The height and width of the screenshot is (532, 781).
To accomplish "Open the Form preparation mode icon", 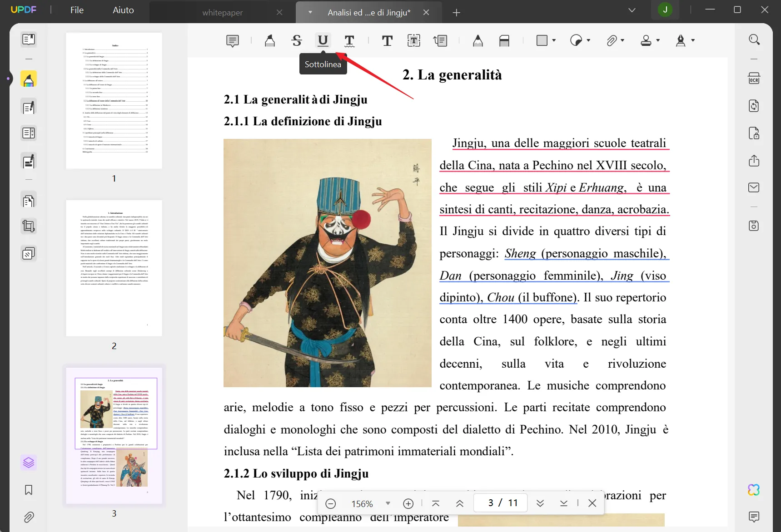I will pos(29,133).
